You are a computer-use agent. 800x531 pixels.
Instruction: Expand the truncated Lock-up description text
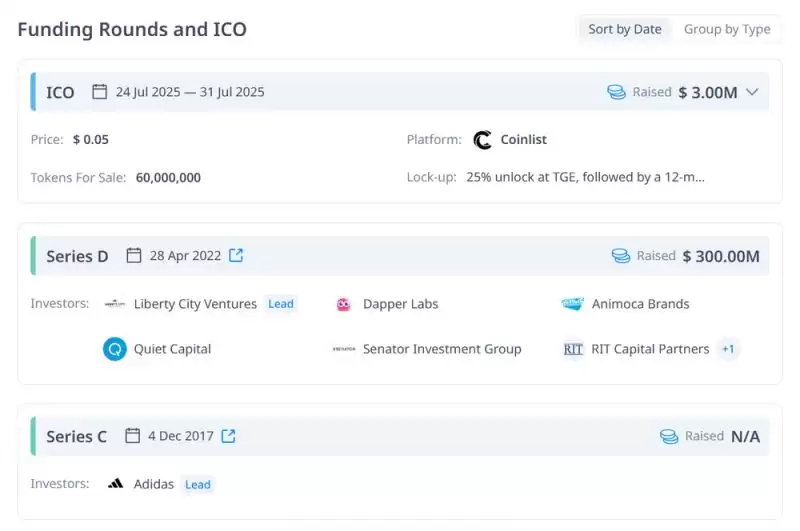click(585, 177)
